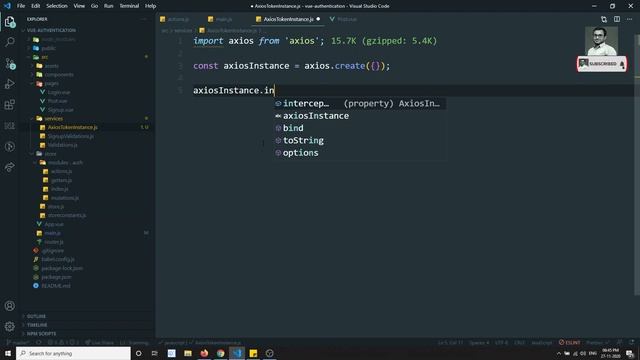Expand the NPM SCRIPTS section
Viewport: 640px width, 360px height.
41,334
